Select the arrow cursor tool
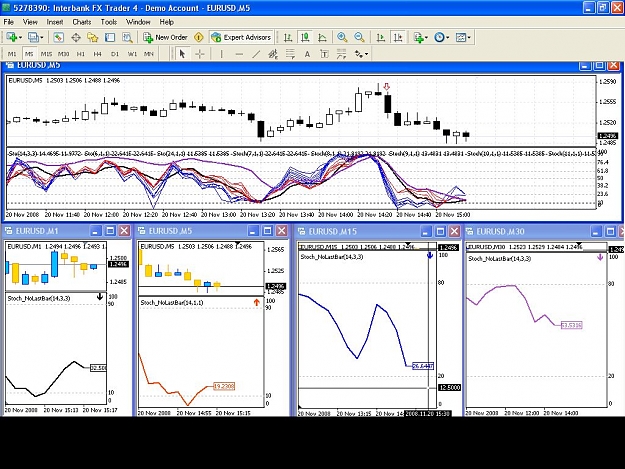The width and height of the screenshot is (625, 469). (183, 54)
